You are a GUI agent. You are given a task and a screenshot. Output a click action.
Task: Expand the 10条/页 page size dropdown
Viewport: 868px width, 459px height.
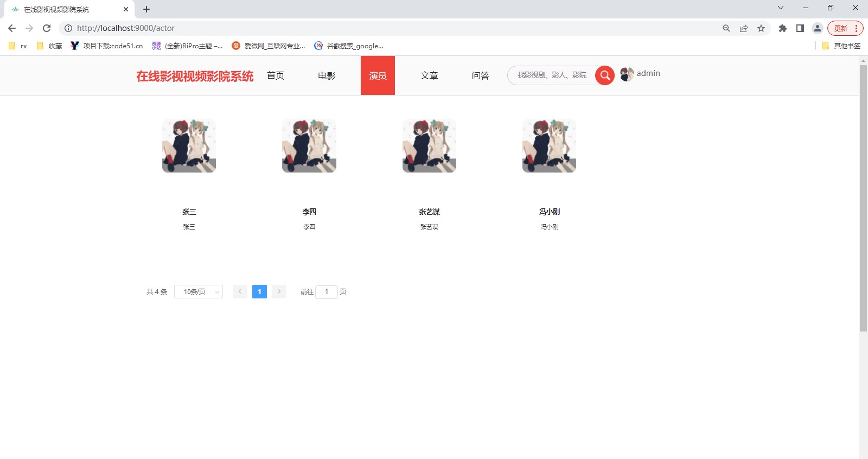pyautogui.click(x=199, y=292)
